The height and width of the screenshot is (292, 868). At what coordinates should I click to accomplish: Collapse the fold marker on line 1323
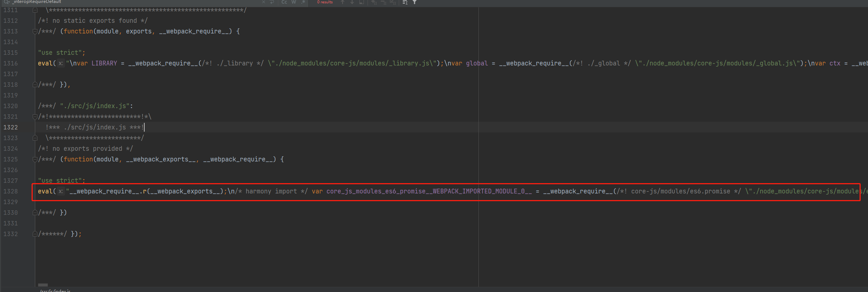[35, 138]
